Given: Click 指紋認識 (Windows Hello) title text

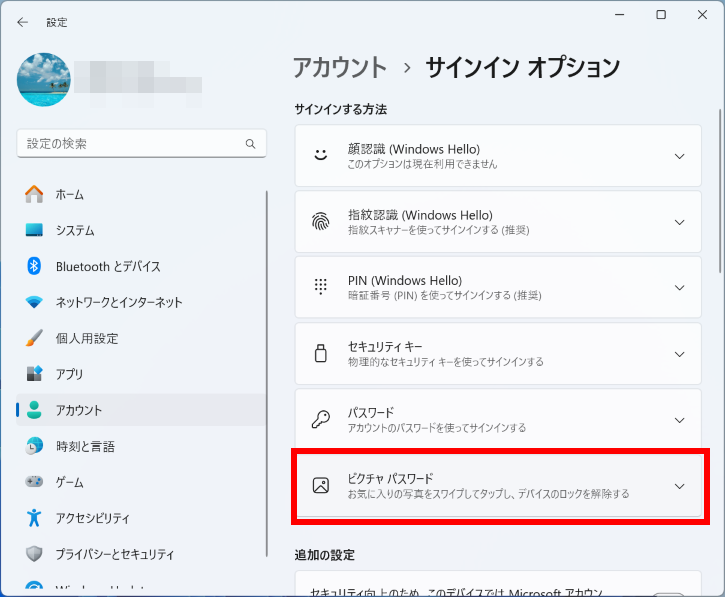Looking at the screenshot, I should 420,215.
